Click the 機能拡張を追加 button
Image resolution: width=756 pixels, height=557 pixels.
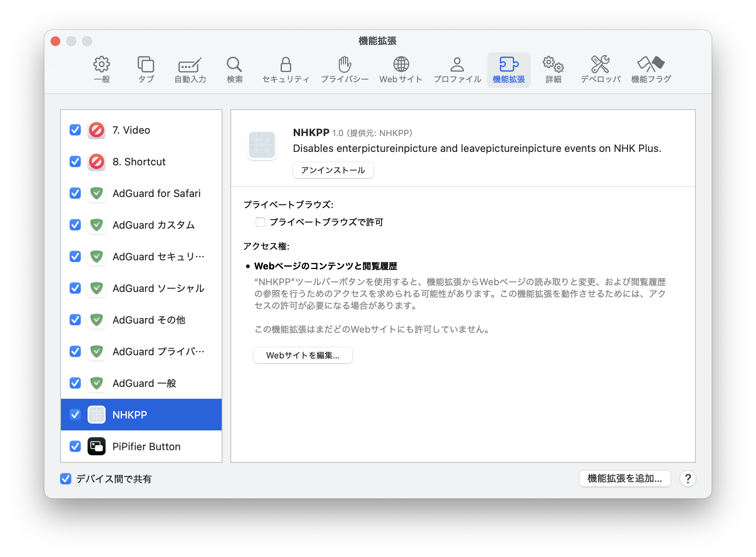(625, 479)
